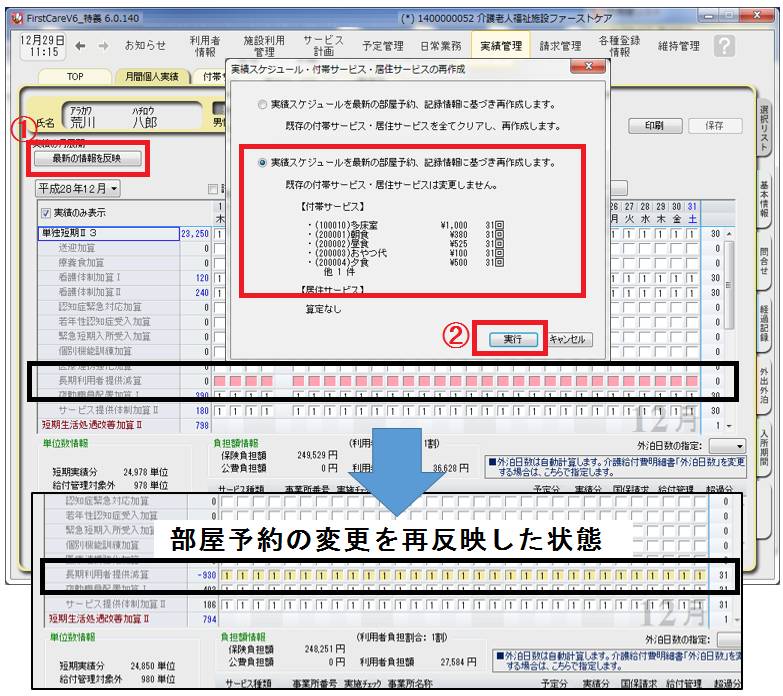Open the 実績管理 menu
The height and width of the screenshot is (696, 783).
pyautogui.click(x=500, y=46)
